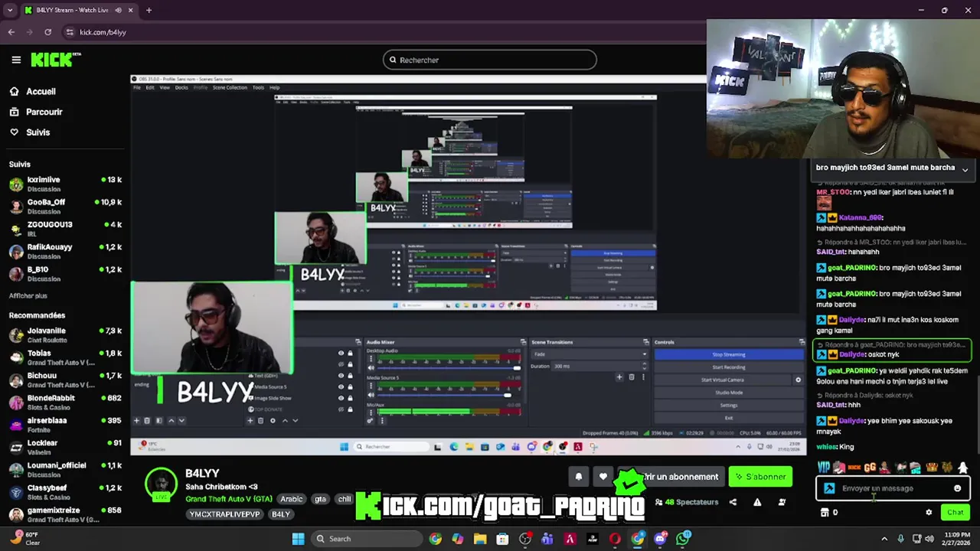This screenshot has height=551, width=980.
Task: Open a new browser tab
Action: tap(149, 10)
